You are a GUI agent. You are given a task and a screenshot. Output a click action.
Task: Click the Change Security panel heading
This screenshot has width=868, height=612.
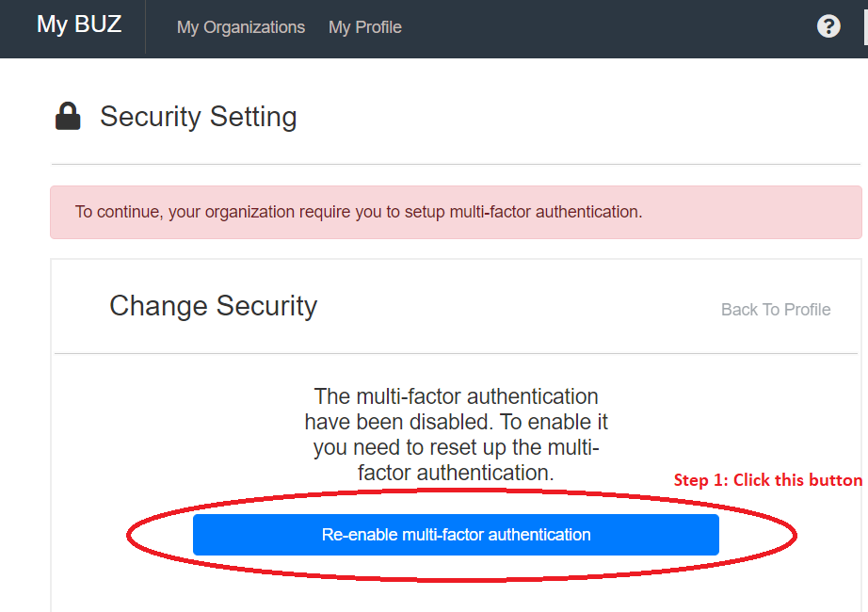[214, 306]
